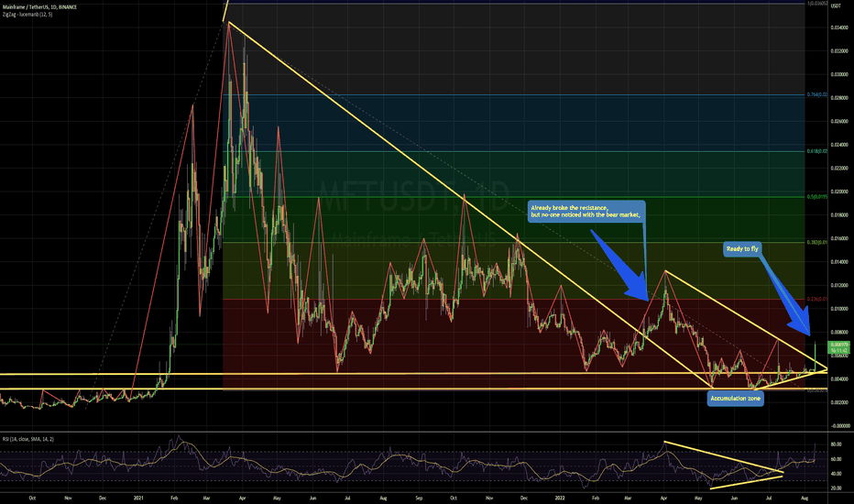
Task: Click the 0.020000 price axis label
Action: coord(839,192)
